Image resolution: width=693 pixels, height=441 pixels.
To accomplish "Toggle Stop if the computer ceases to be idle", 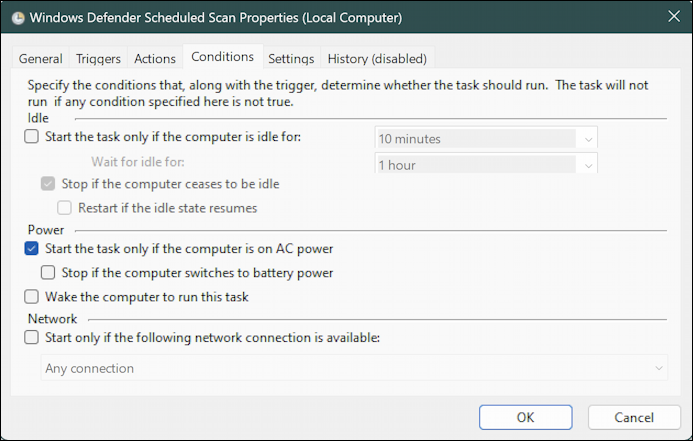I will [48, 184].
